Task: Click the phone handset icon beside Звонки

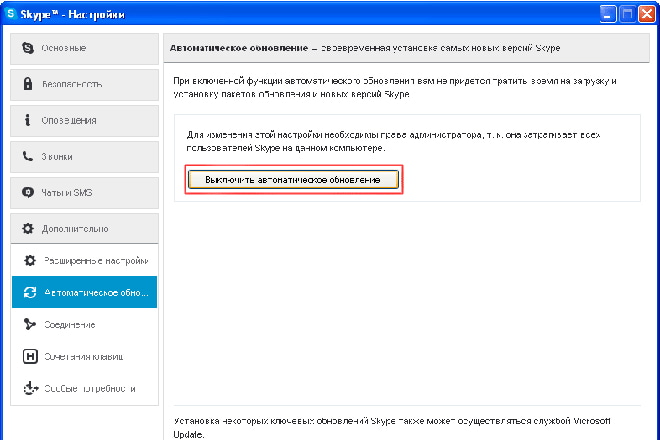Action: point(28,156)
